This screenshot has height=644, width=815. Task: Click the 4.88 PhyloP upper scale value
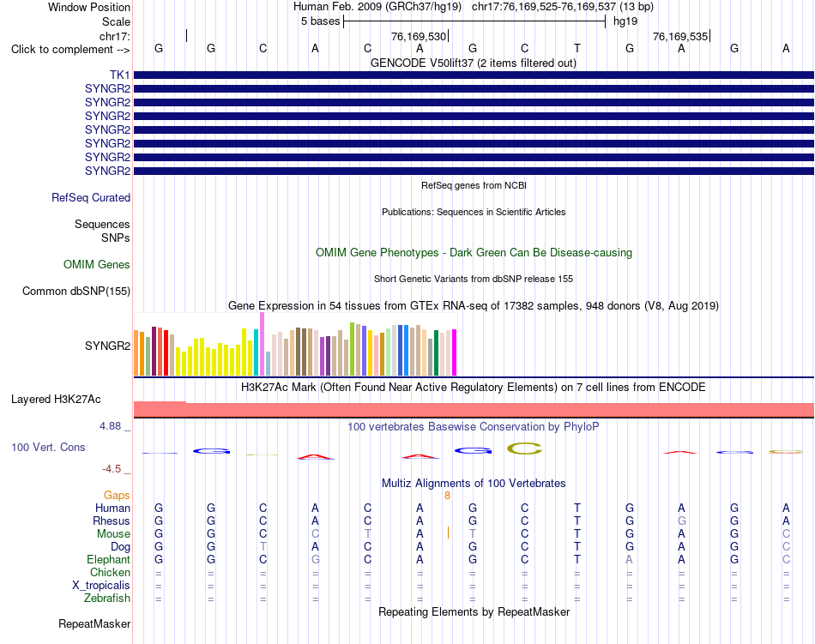pos(110,426)
